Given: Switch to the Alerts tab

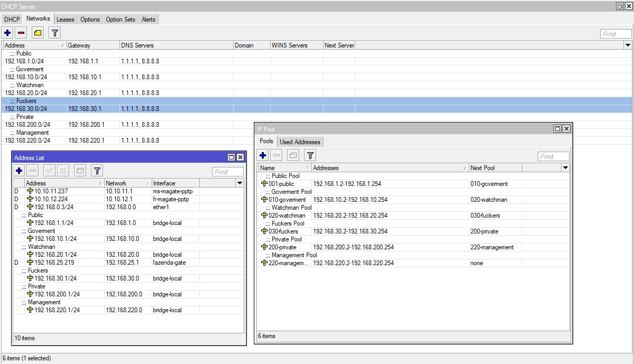Looking at the screenshot, I should (149, 20).
